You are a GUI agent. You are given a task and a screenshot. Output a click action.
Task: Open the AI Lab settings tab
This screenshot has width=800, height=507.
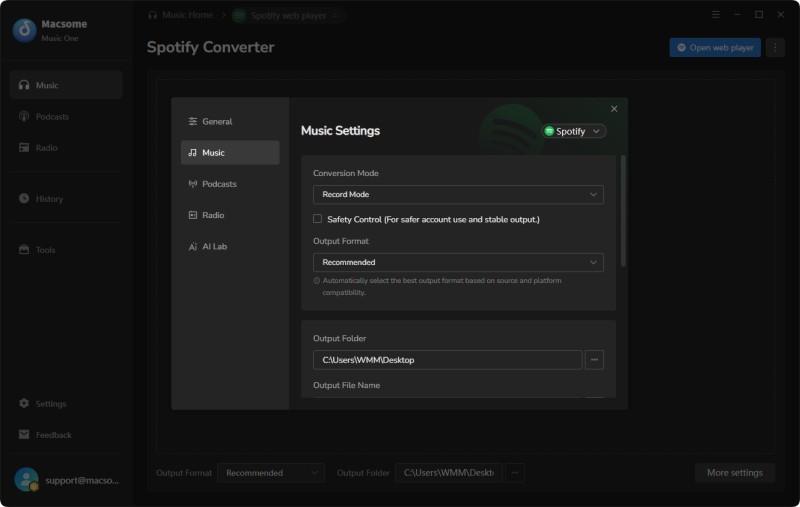pyautogui.click(x=230, y=246)
